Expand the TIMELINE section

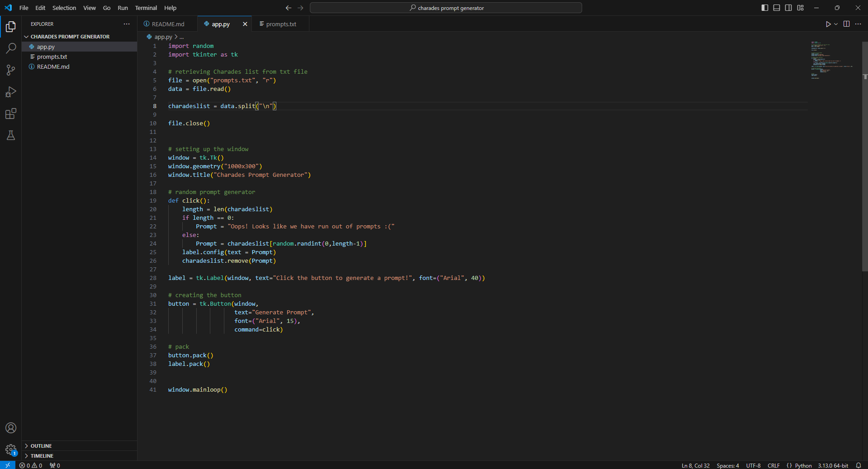point(80,456)
